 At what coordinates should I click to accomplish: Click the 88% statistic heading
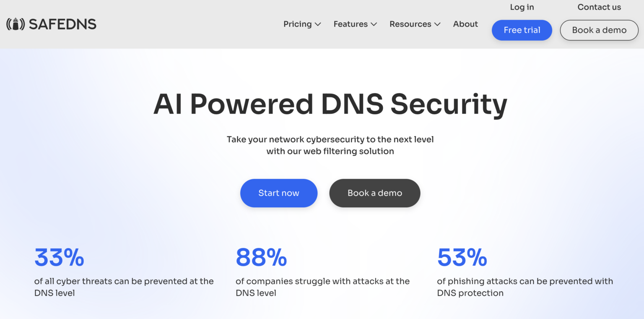click(x=261, y=257)
